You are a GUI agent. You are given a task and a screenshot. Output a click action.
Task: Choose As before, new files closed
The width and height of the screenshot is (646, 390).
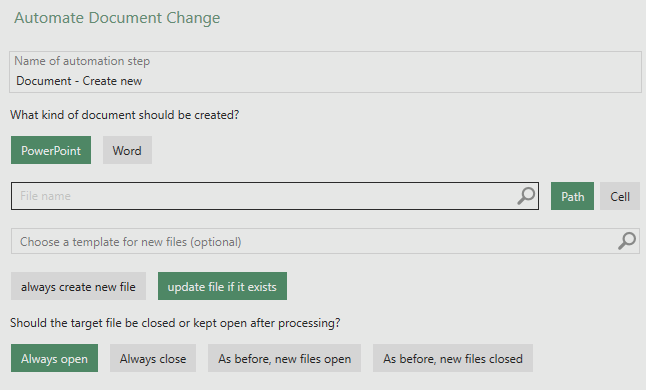pyautogui.click(x=453, y=358)
